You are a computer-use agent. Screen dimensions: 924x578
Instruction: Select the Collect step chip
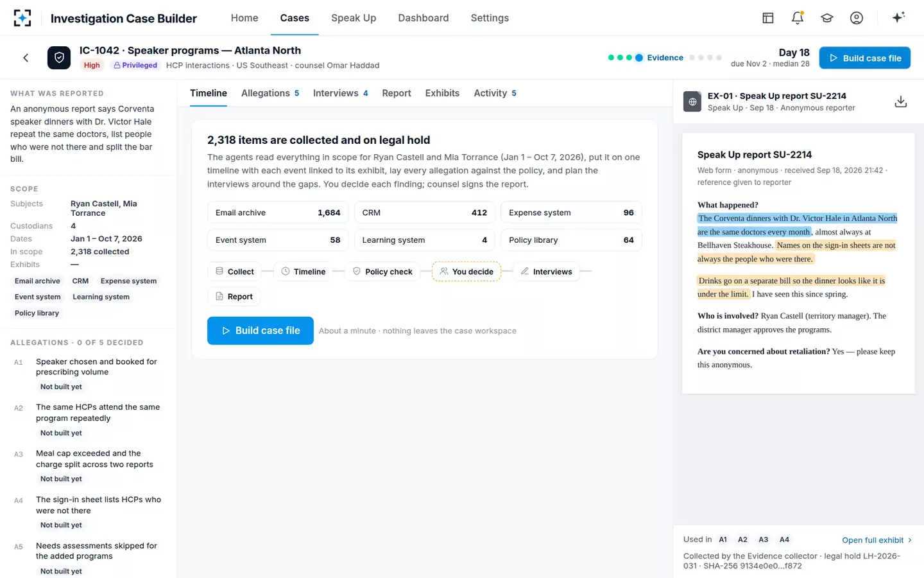tap(235, 272)
